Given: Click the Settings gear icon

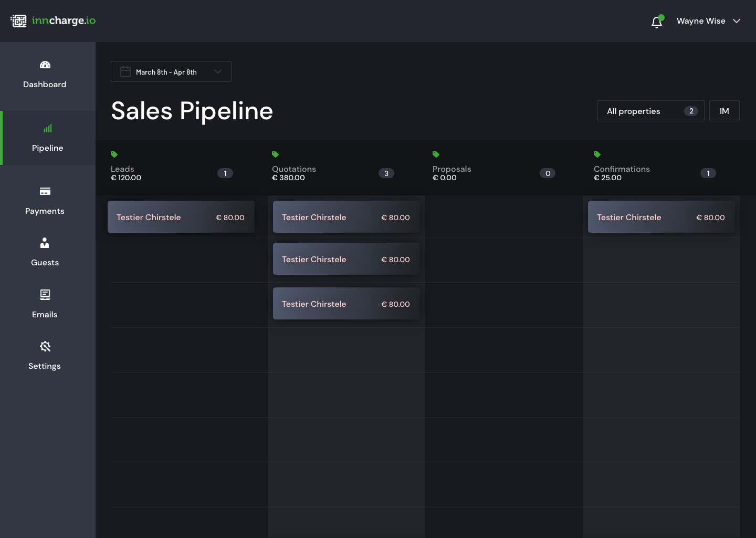Looking at the screenshot, I should pos(45,346).
